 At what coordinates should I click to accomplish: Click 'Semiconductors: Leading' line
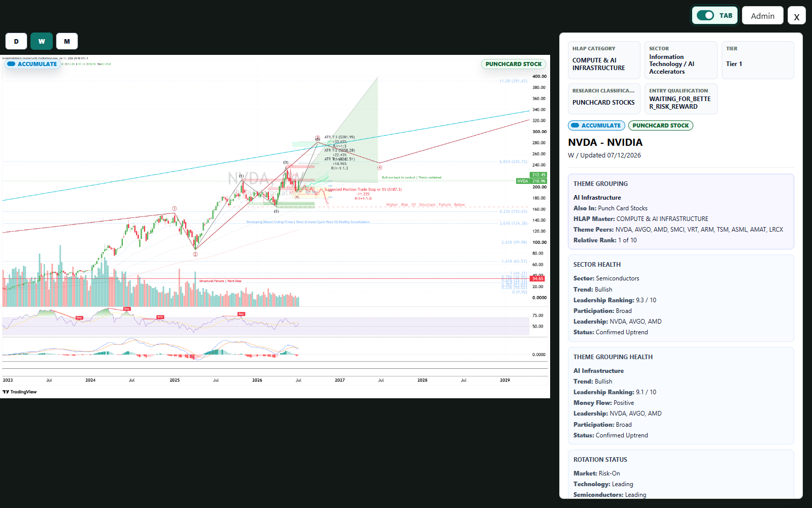click(610, 495)
